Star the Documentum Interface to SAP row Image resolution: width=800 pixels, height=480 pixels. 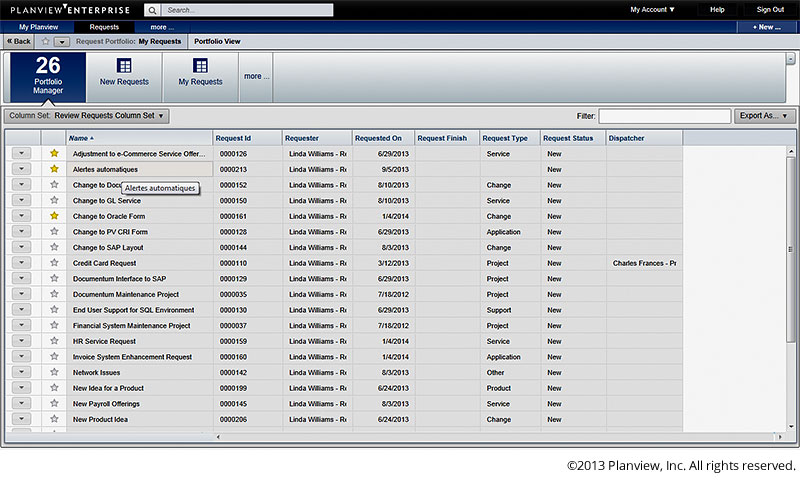54,279
